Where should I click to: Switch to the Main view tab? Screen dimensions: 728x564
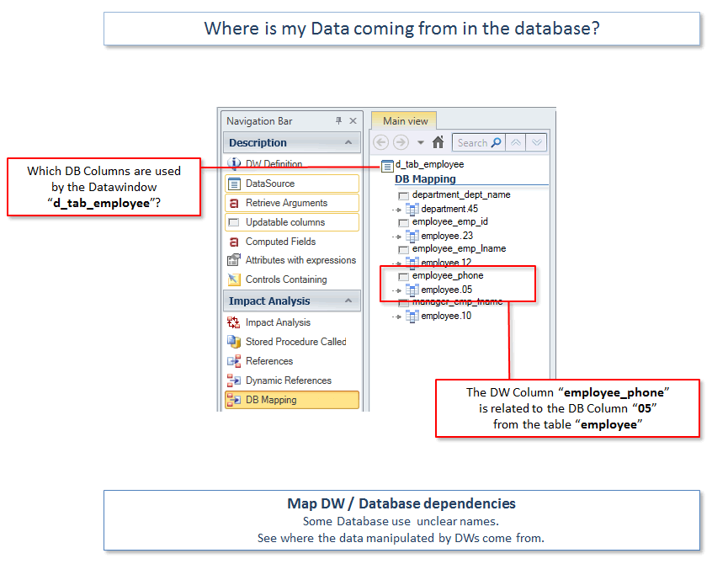pyautogui.click(x=405, y=120)
